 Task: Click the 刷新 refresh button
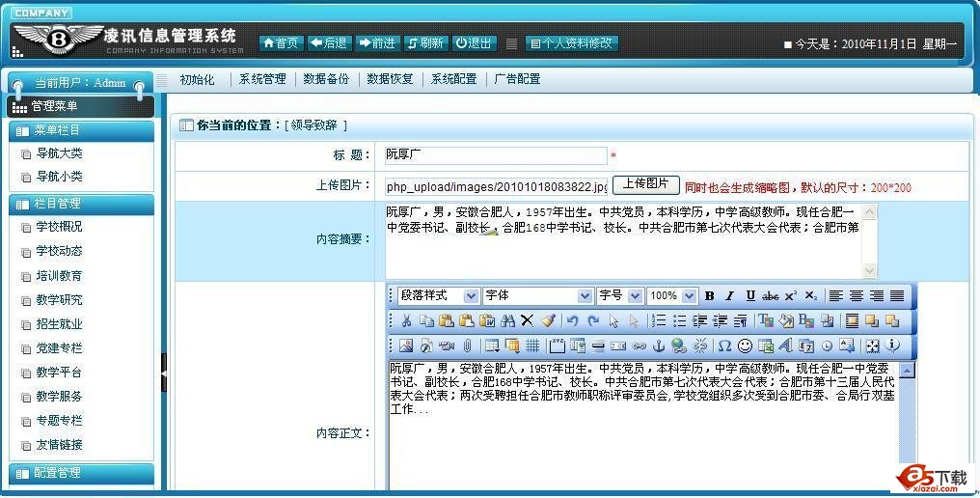click(426, 43)
